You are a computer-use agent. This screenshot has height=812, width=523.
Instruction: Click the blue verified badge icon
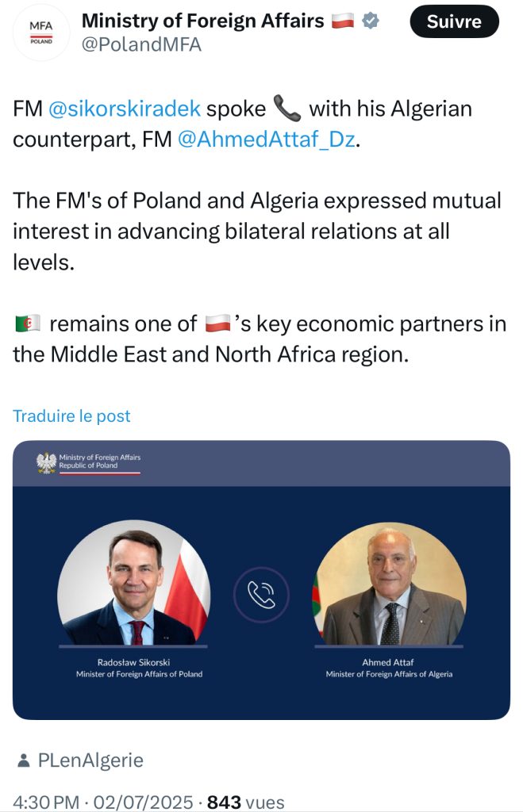coord(370,21)
